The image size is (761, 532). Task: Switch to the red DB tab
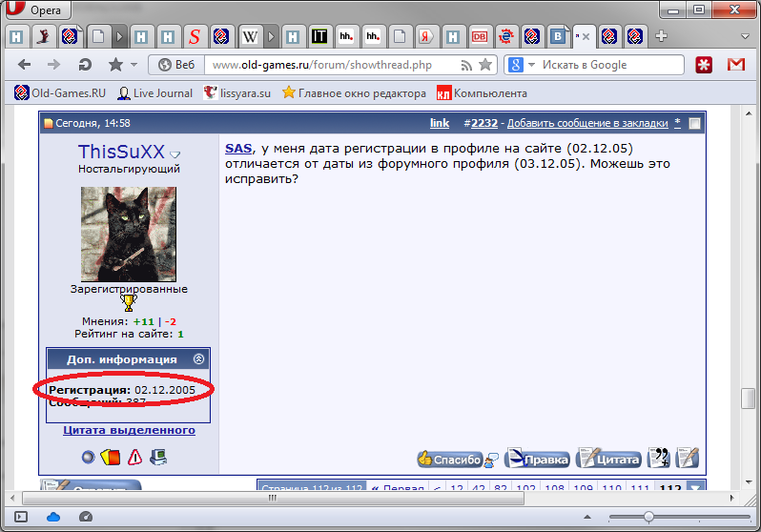(480, 36)
